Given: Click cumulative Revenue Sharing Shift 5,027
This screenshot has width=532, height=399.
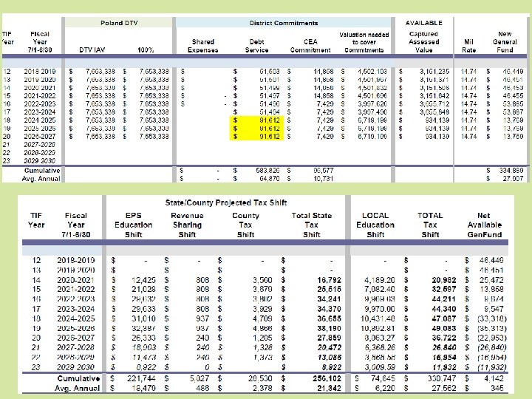Looking at the screenshot, I should click(199, 378).
